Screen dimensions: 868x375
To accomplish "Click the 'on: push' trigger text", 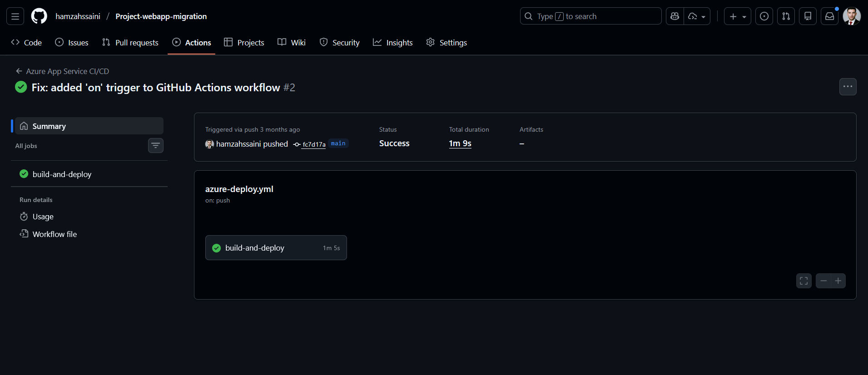I will 218,201.
